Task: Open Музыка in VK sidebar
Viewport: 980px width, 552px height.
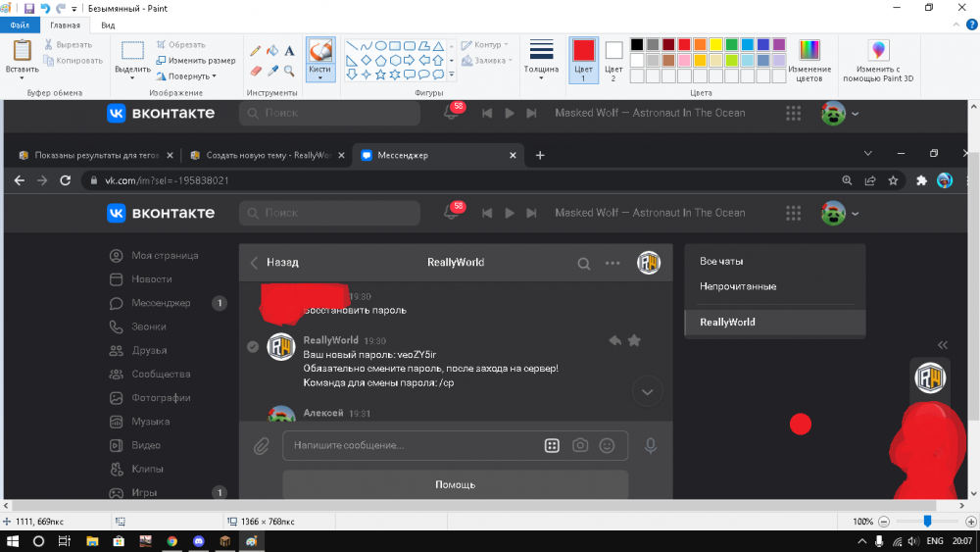Action: (139, 422)
